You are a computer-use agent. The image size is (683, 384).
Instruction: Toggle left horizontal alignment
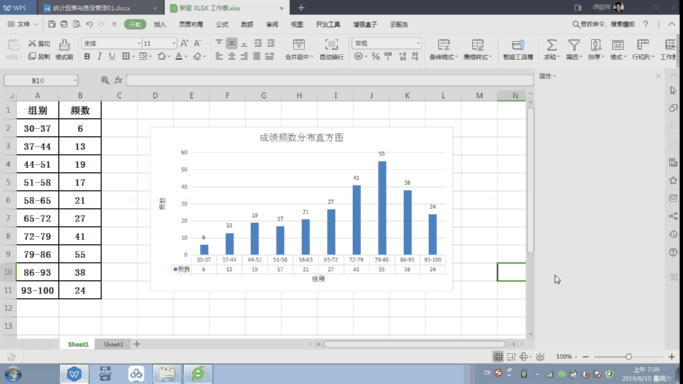219,56
